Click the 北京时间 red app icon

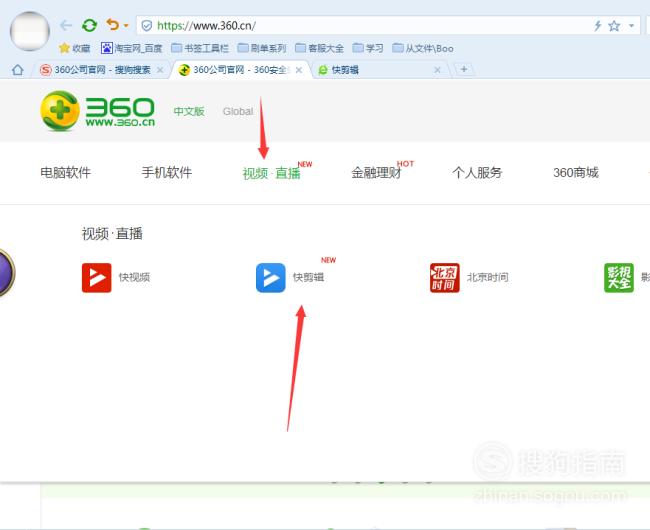(x=445, y=278)
